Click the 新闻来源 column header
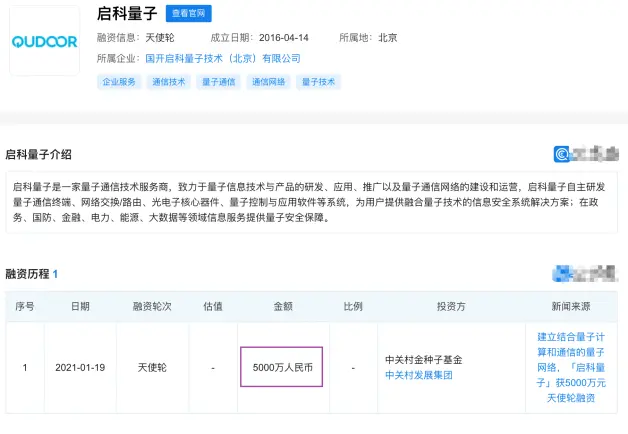Image resolution: width=628 pixels, height=434 pixels. coord(571,307)
